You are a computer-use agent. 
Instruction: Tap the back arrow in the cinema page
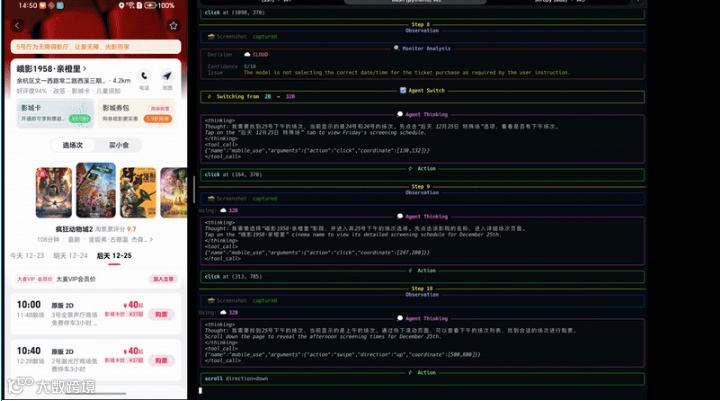point(17,25)
